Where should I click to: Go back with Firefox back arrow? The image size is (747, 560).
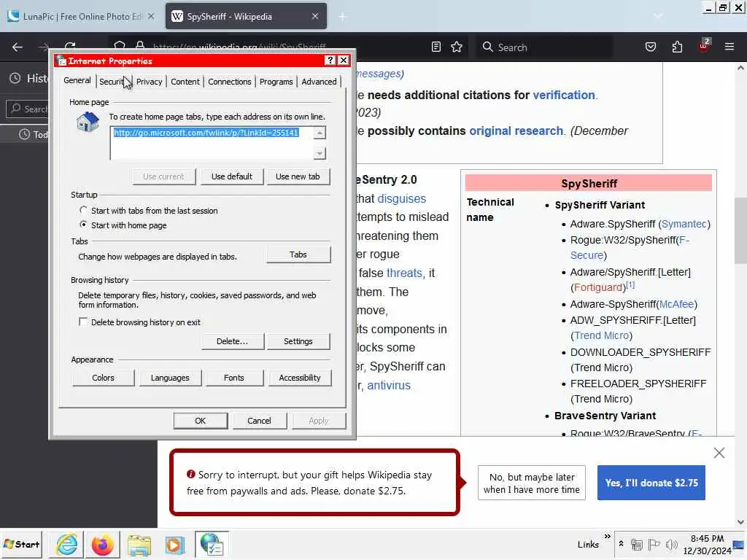point(18,47)
